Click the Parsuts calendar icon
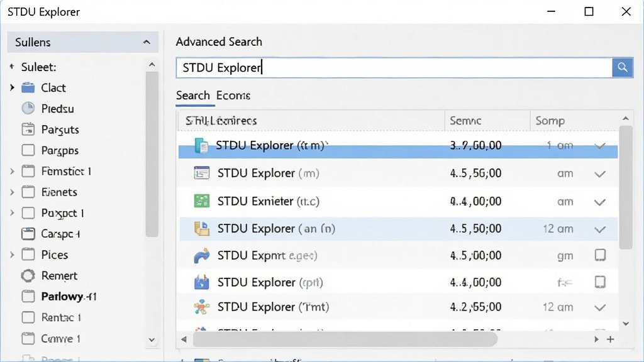The height and width of the screenshot is (362, 644). pyautogui.click(x=28, y=129)
